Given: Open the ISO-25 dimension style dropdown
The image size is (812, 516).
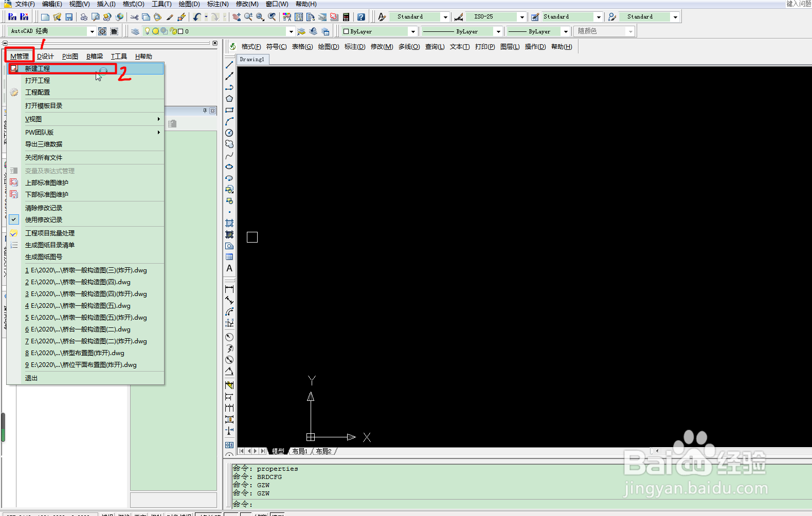Looking at the screenshot, I should (522, 17).
